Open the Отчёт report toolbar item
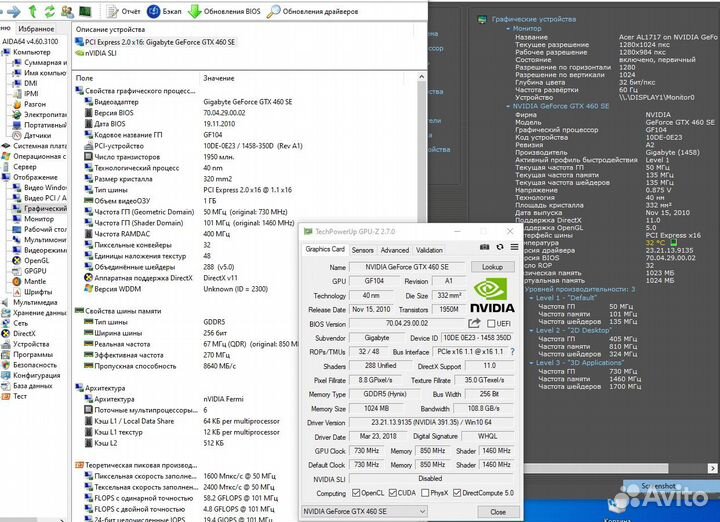 (123, 11)
